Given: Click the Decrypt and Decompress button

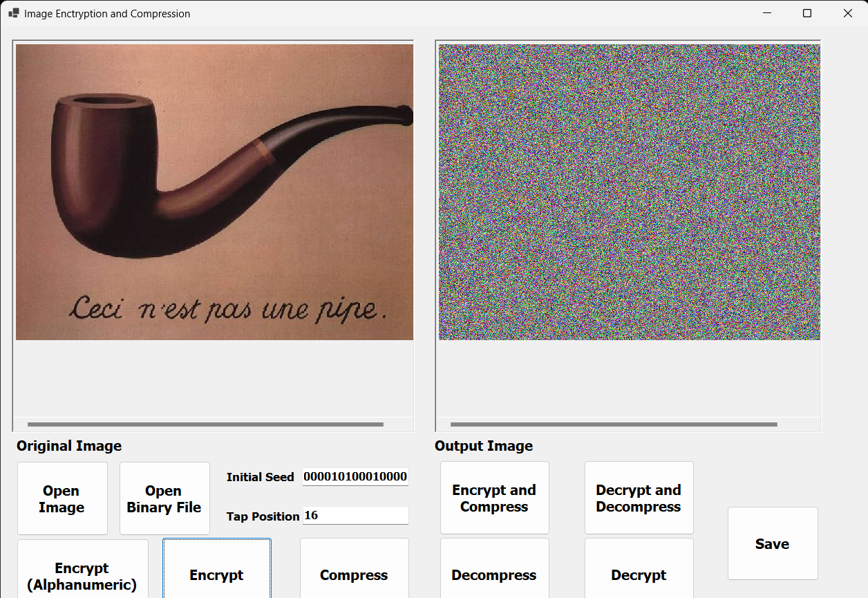Looking at the screenshot, I should click(638, 498).
